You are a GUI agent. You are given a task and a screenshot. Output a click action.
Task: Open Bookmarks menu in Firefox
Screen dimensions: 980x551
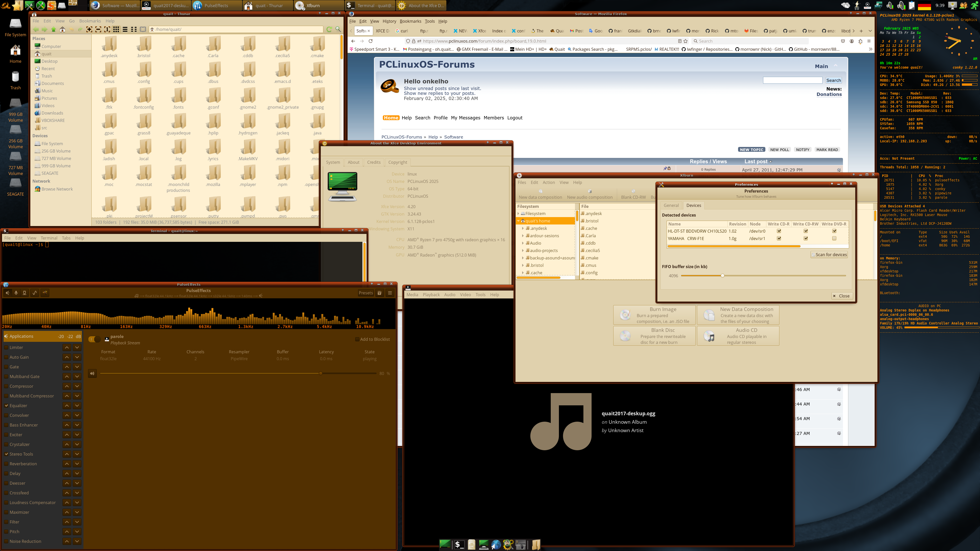(x=410, y=21)
